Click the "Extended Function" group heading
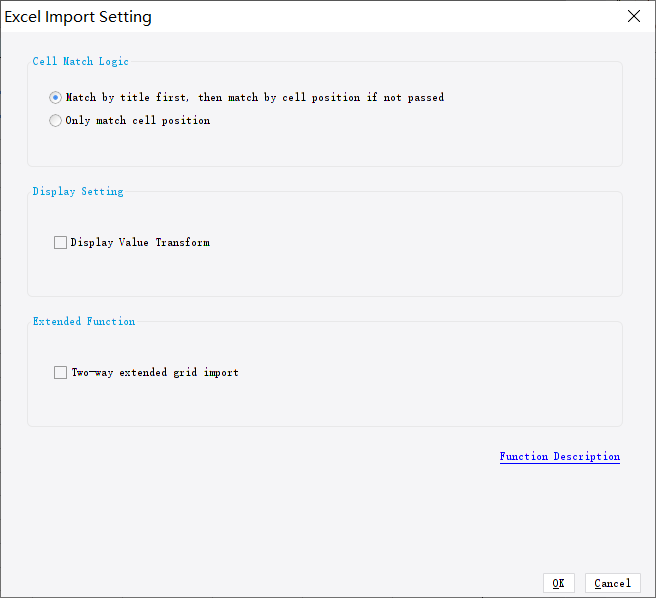Image resolution: width=656 pixels, height=598 pixels. (x=83, y=322)
